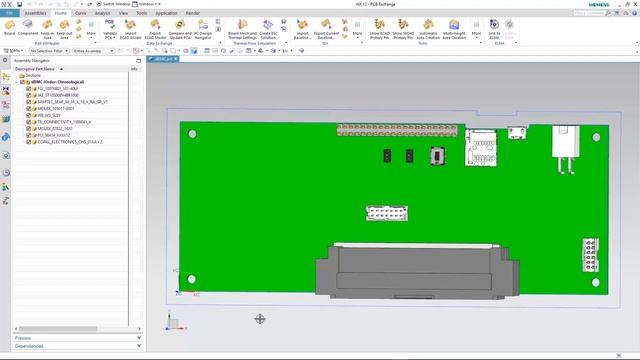Screen dimensions: 640x360
Task: Run Validate PCA command
Action: point(110,29)
